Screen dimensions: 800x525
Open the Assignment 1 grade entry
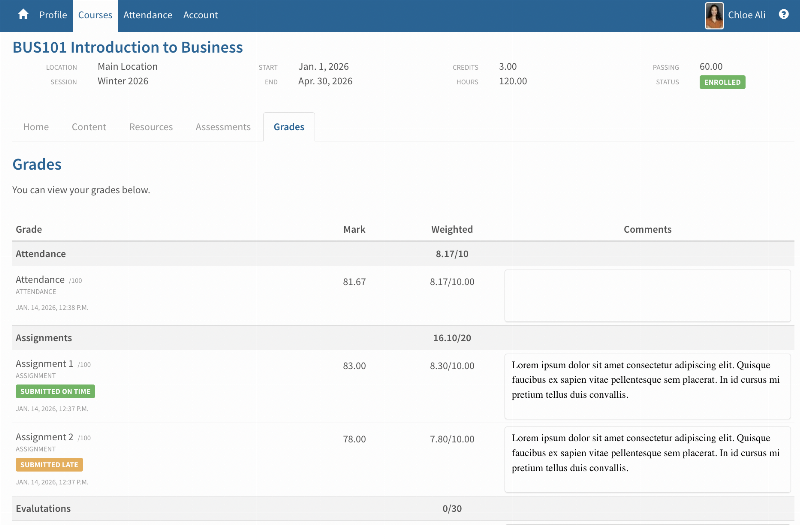45,364
